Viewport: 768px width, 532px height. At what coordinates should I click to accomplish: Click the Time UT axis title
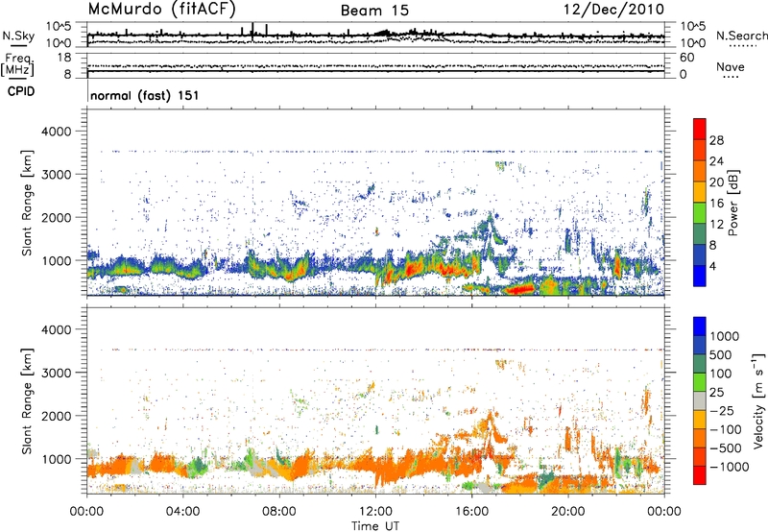tap(375, 526)
